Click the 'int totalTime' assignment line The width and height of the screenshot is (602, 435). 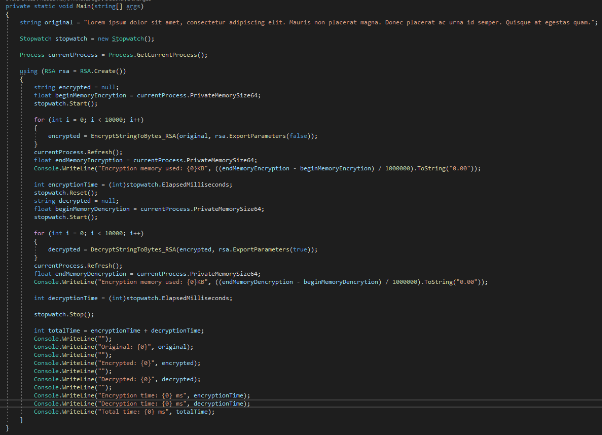[x=119, y=331]
